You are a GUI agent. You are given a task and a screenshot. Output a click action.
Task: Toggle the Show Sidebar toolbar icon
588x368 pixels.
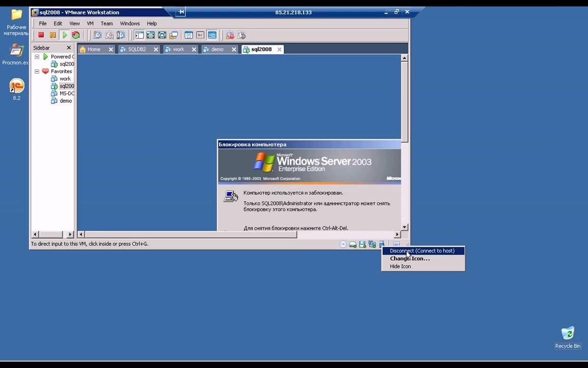tap(139, 35)
